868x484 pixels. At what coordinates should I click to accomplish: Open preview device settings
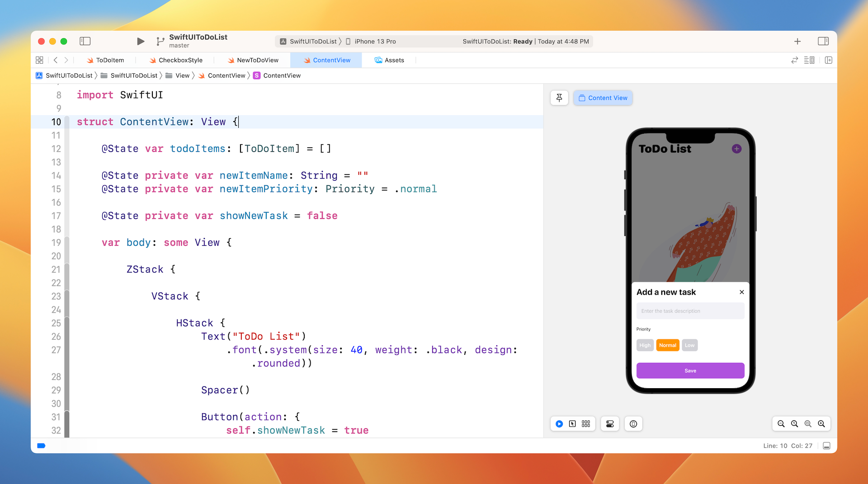(x=610, y=424)
